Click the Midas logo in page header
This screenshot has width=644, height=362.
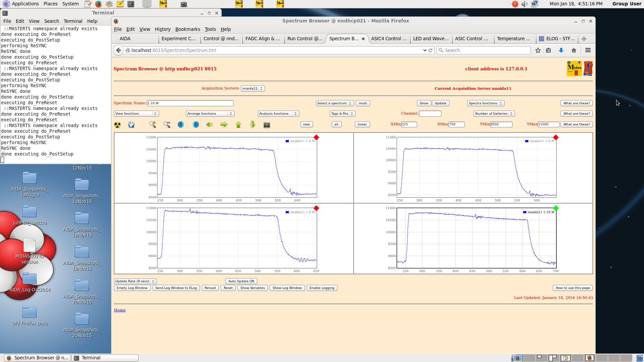(x=574, y=68)
